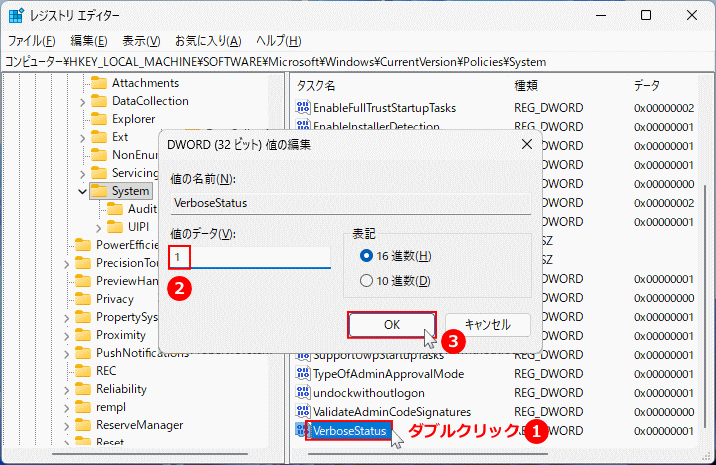Select the PrecisionTouchpad folder icon
Screen dimensions: 716x465
[83, 263]
